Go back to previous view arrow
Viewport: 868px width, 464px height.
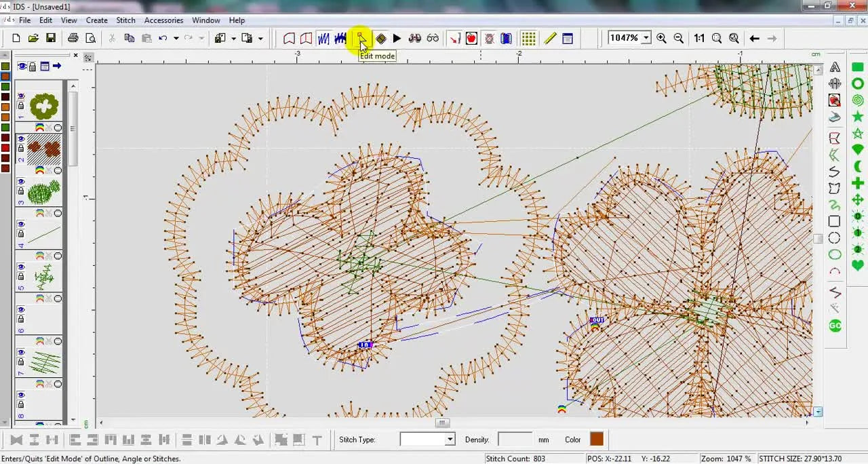(x=755, y=39)
